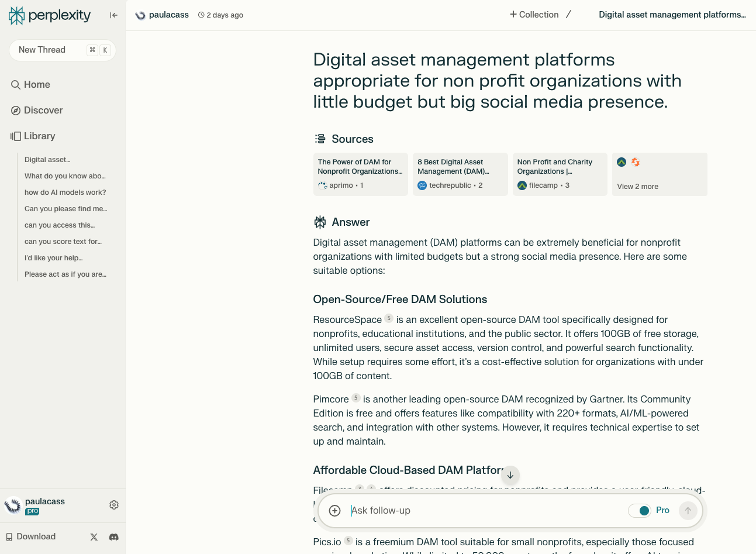Click the Discover compass icon
Viewport: 756px width, 554px height.
click(x=16, y=111)
